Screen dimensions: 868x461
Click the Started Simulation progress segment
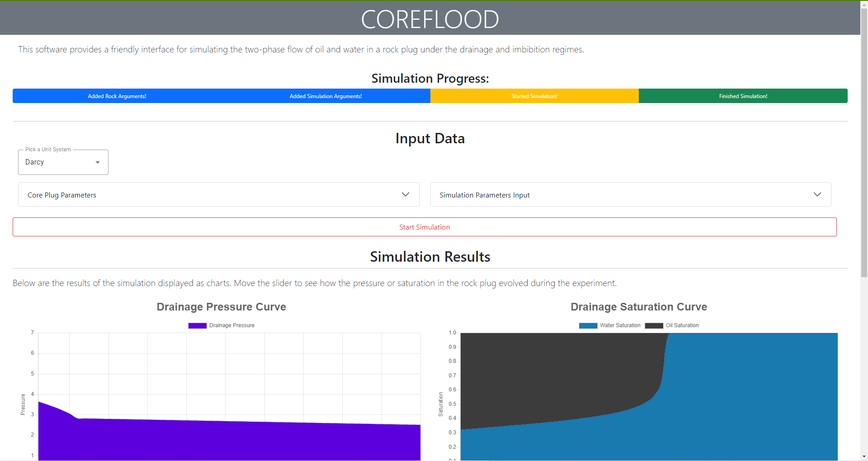coord(534,96)
